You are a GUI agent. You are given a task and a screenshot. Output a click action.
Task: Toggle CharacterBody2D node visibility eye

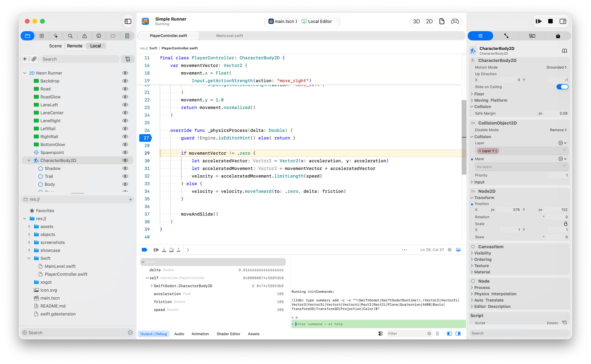(125, 160)
